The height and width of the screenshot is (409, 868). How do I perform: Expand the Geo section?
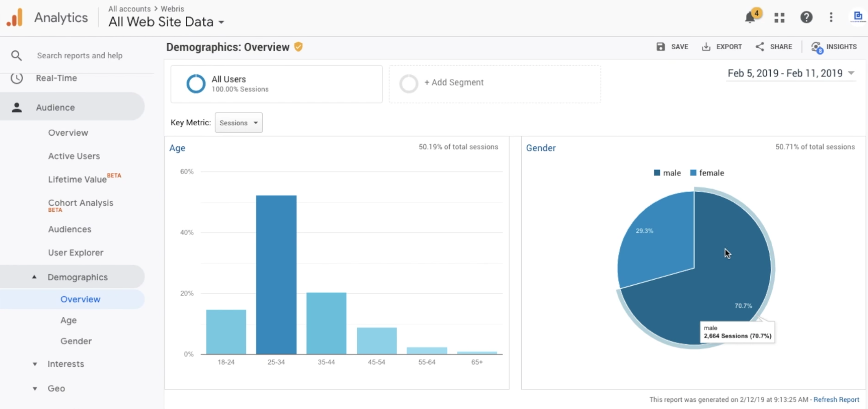click(35, 388)
